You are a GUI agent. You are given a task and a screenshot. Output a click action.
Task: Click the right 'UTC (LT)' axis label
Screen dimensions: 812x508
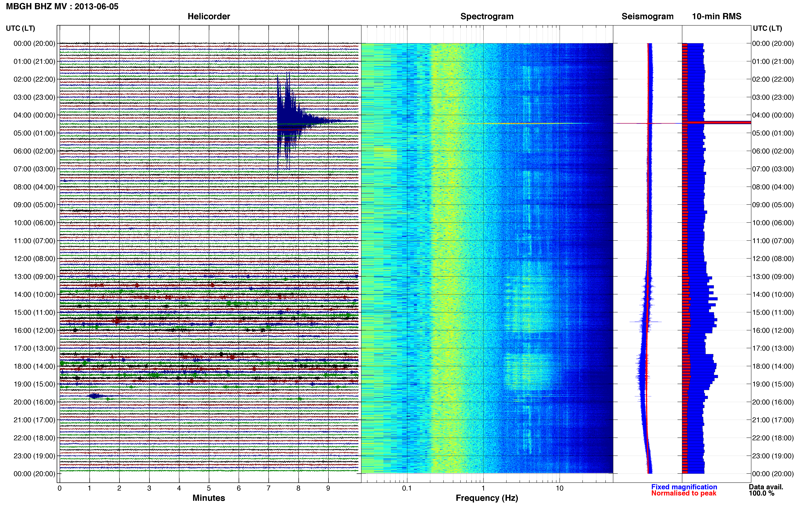[x=767, y=28]
